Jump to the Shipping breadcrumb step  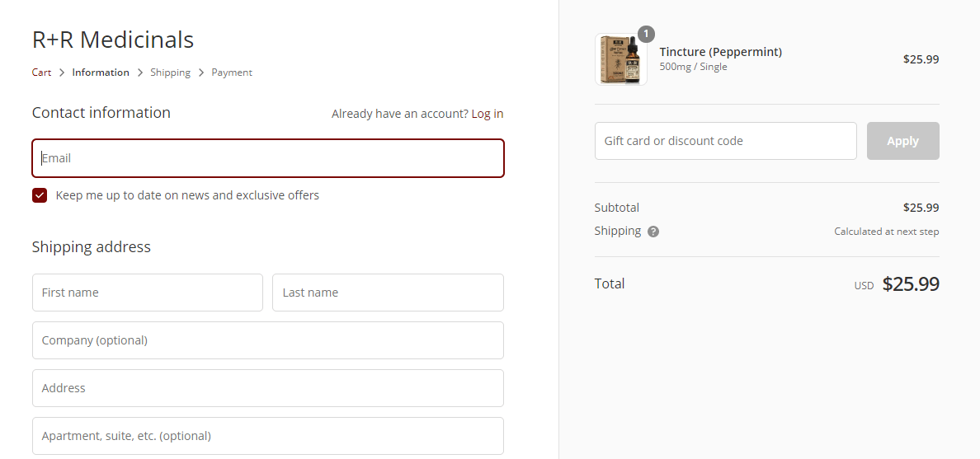coord(170,73)
